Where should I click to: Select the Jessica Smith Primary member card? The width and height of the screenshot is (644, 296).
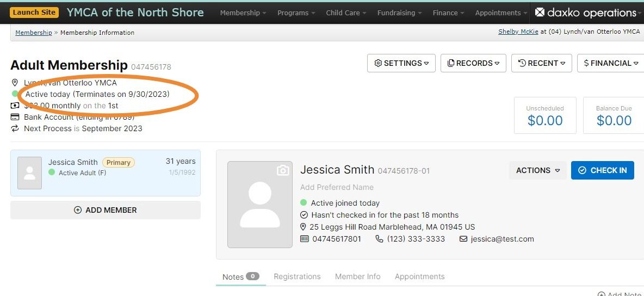click(106, 172)
